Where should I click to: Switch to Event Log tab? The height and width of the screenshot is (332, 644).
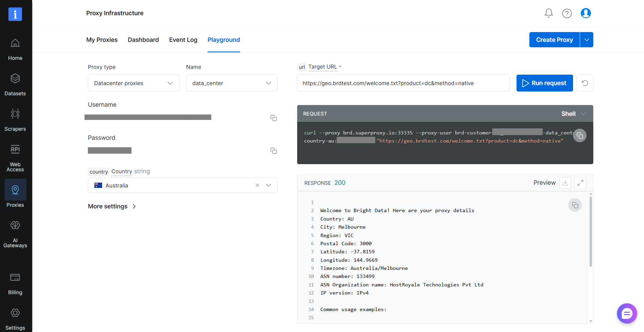(x=183, y=40)
